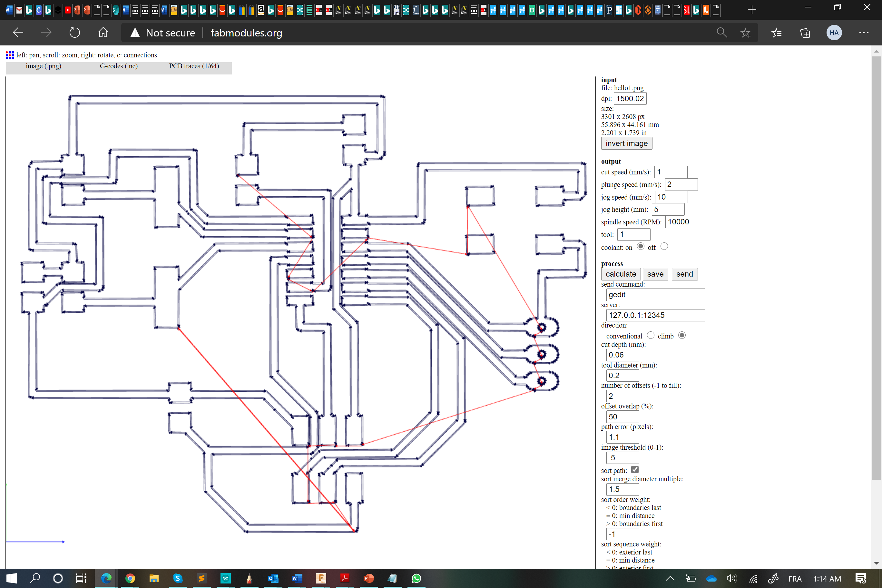The width and height of the screenshot is (882, 588).
Task: Open the G-codes (.nc) output format menu
Action: point(119,66)
